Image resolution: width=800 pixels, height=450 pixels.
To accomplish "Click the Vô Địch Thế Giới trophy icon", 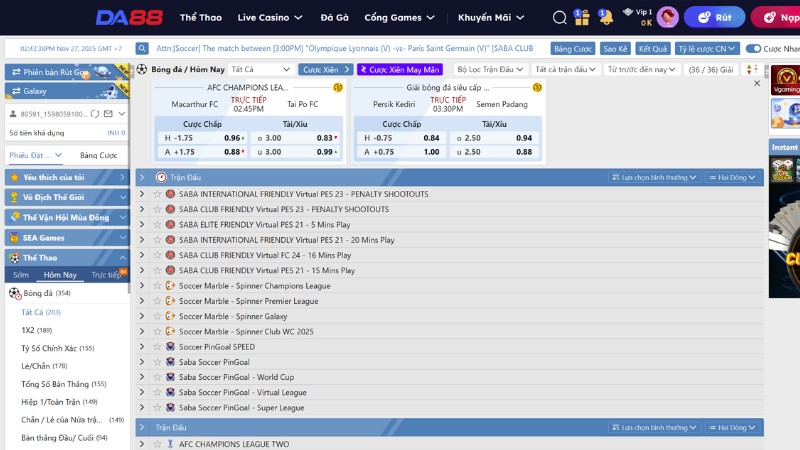I will pyautogui.click(x=14, y=197).
